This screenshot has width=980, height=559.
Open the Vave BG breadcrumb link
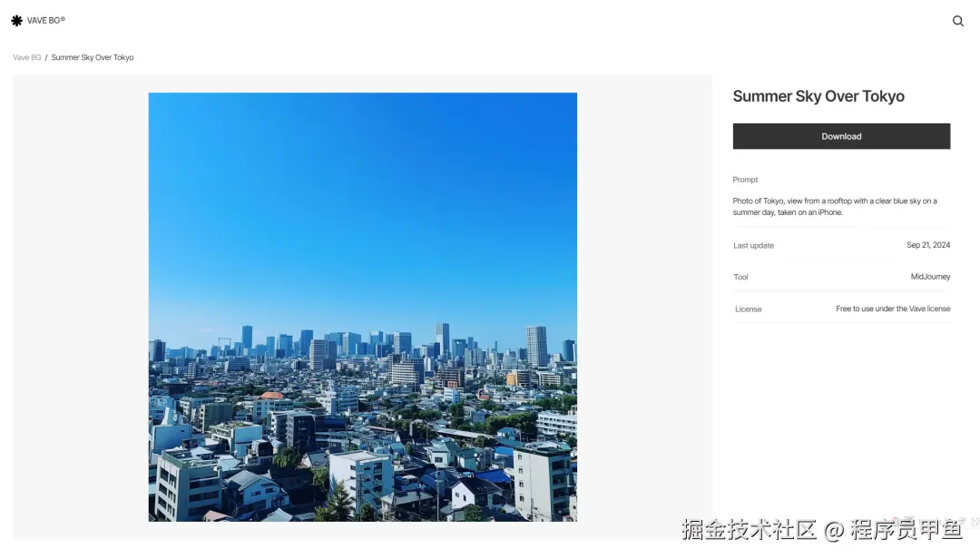point(26,57)
